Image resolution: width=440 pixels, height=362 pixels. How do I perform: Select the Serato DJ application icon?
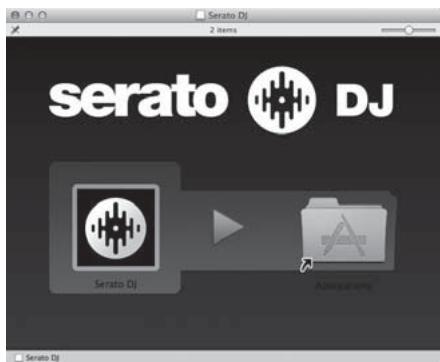click(x=116, y=228)
